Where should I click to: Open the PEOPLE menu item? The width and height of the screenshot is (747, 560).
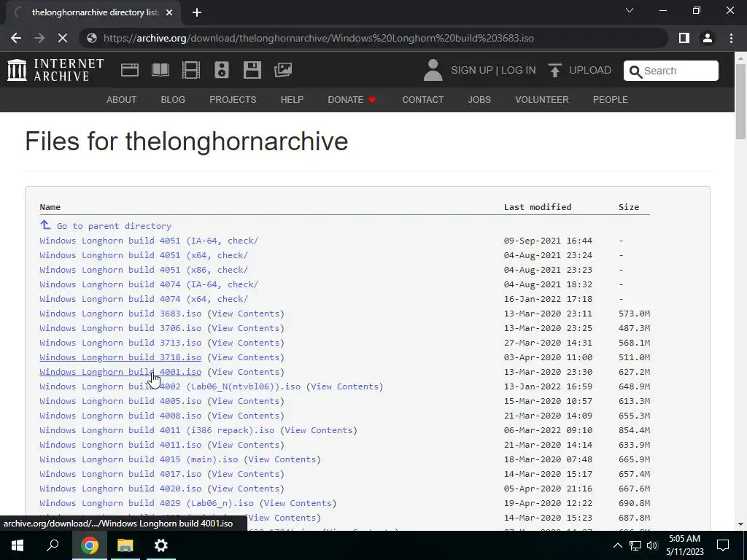click(611, 99)
